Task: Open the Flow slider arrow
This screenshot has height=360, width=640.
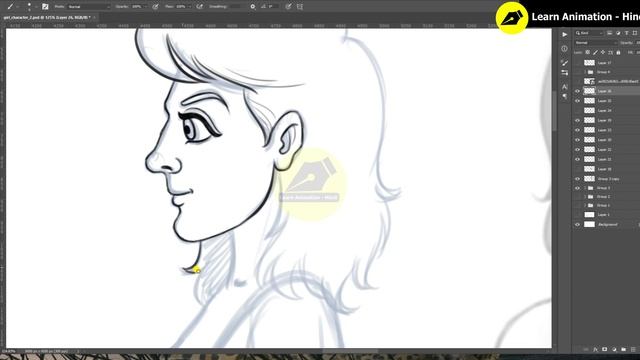Action: pos(190,7)
